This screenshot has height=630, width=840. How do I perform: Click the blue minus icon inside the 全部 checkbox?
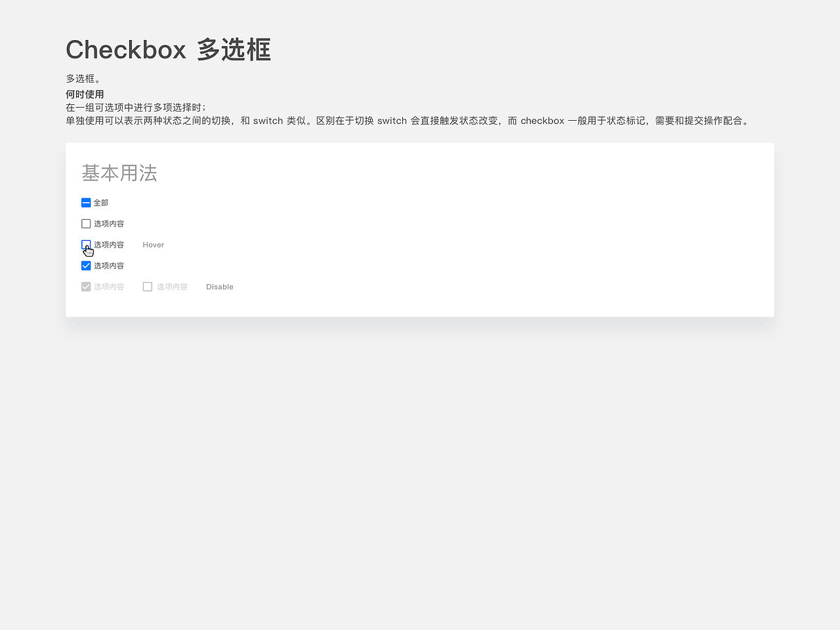click(x=86, y=203)
